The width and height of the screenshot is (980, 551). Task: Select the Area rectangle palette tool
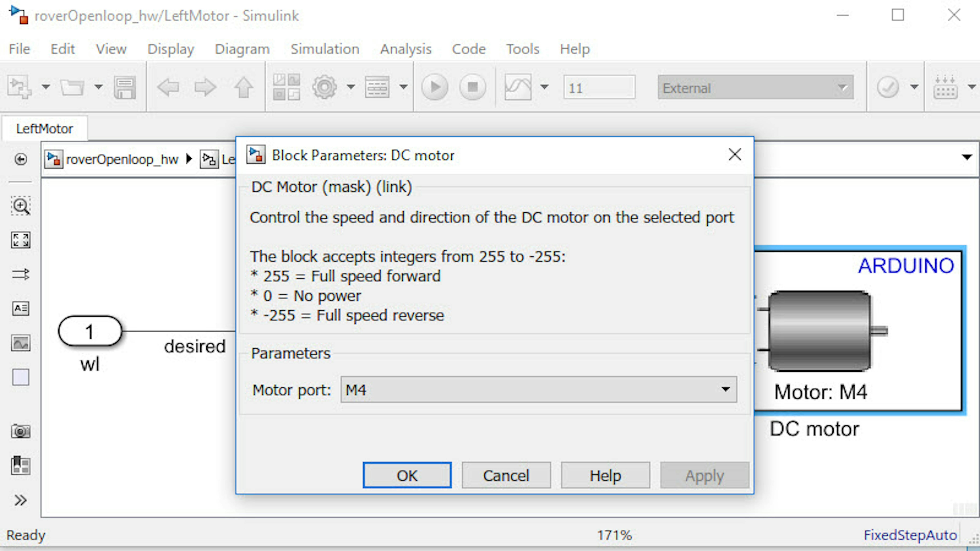point(21,377)
